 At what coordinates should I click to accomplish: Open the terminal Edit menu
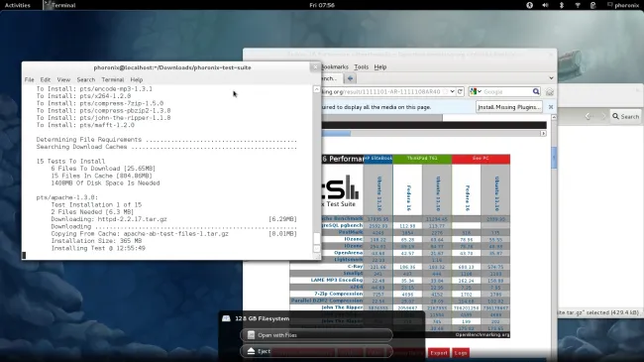click(46, 79)
